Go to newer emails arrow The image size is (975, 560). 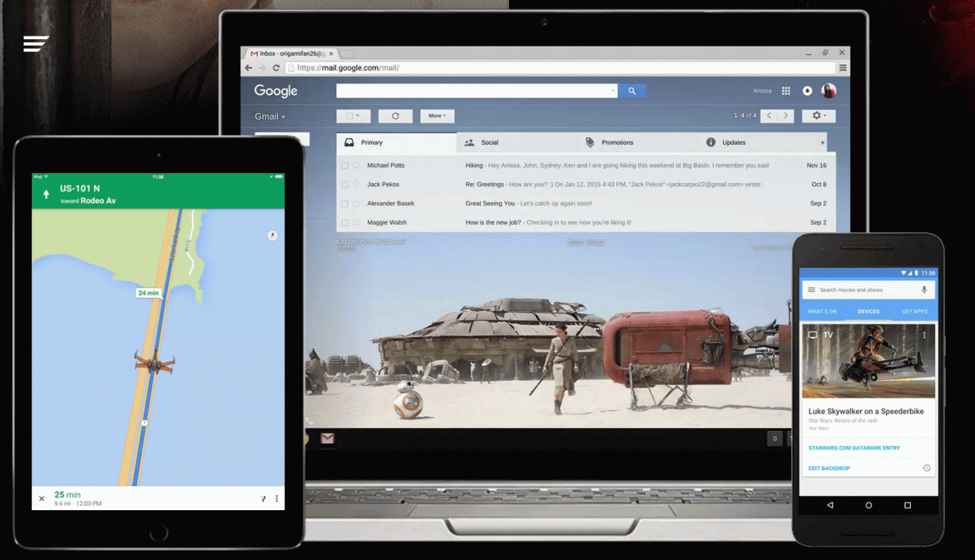[769, 115]
